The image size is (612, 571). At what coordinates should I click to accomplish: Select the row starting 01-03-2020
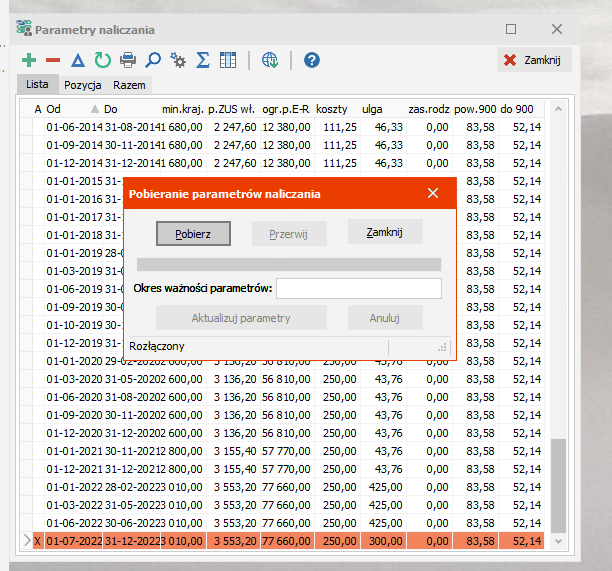coord(283,379)
